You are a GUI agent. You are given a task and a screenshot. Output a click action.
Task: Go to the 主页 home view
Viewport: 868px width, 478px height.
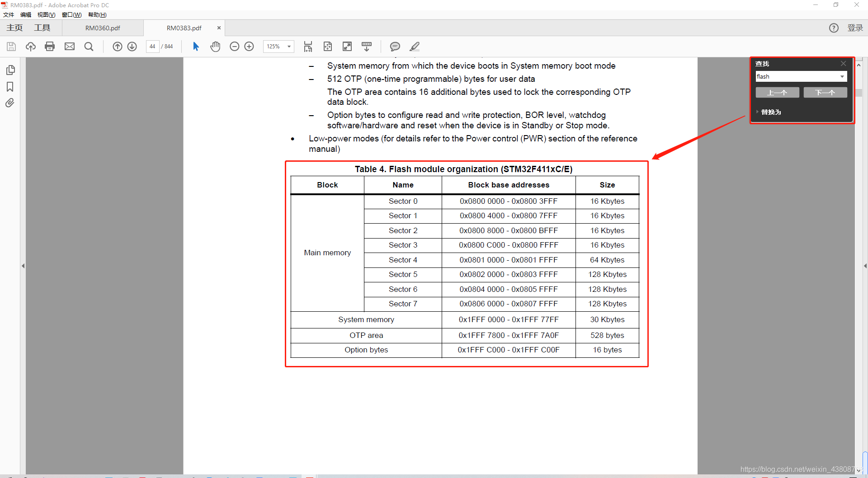(x=14, y=28)
